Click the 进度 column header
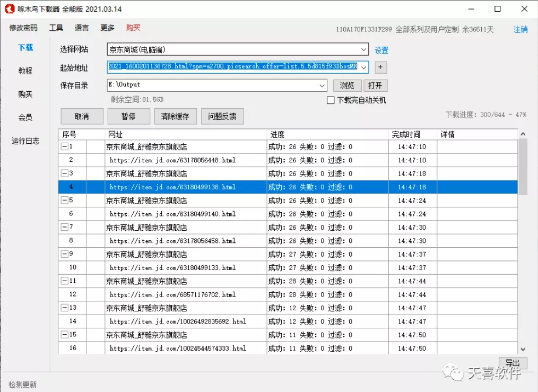The width and height of the screenshot is (538, 392). coord(328,134)
